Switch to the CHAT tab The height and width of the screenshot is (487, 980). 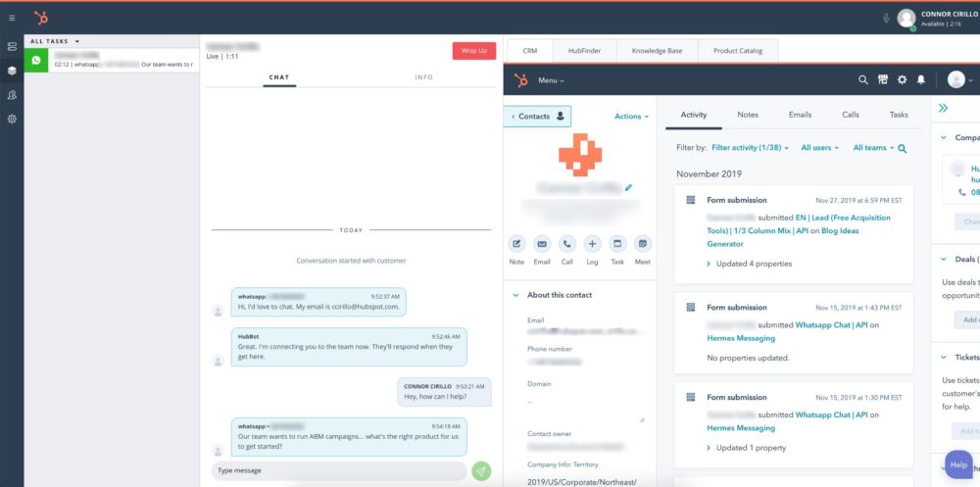[279, 77]
